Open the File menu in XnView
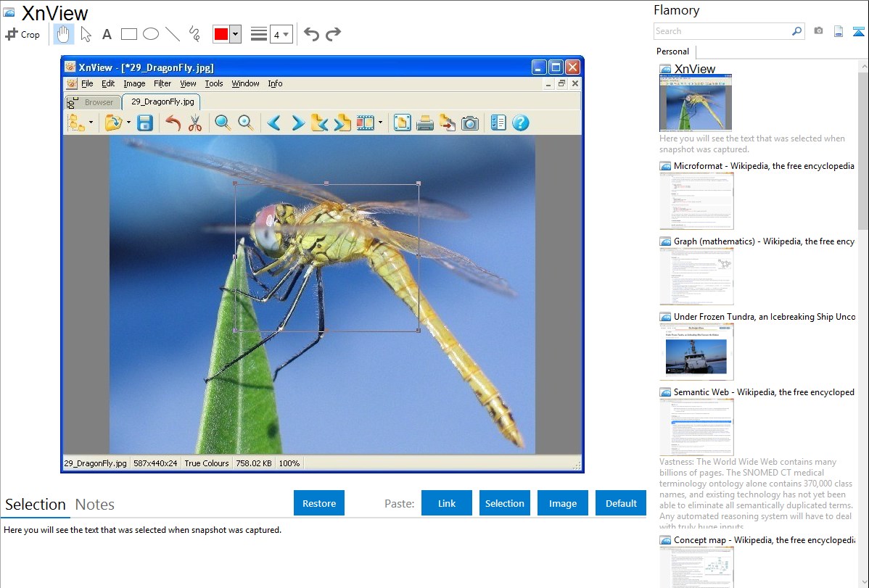Image resolution: width=869 pixels, height=588 pixels. [x=87, y=83]
